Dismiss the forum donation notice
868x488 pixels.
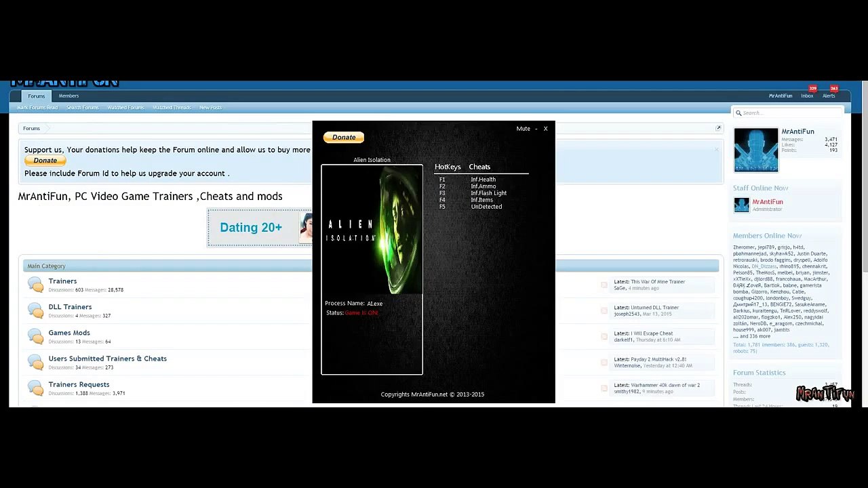point(716,149)
